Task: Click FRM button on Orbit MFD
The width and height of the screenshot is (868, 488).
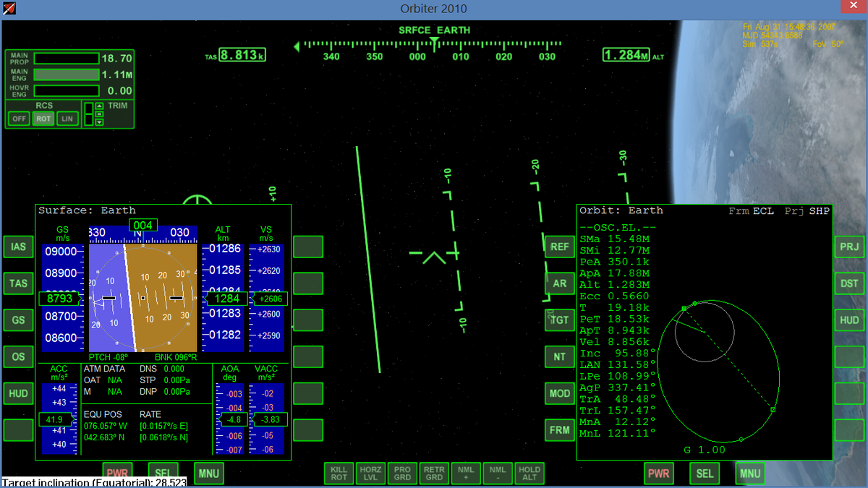Action: [559, 430]
